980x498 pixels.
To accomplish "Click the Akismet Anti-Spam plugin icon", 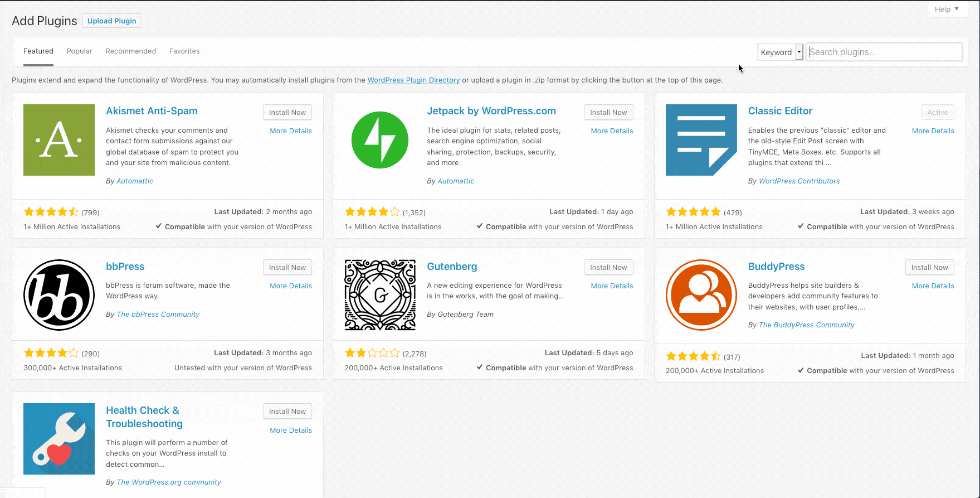I will (59, 140).
